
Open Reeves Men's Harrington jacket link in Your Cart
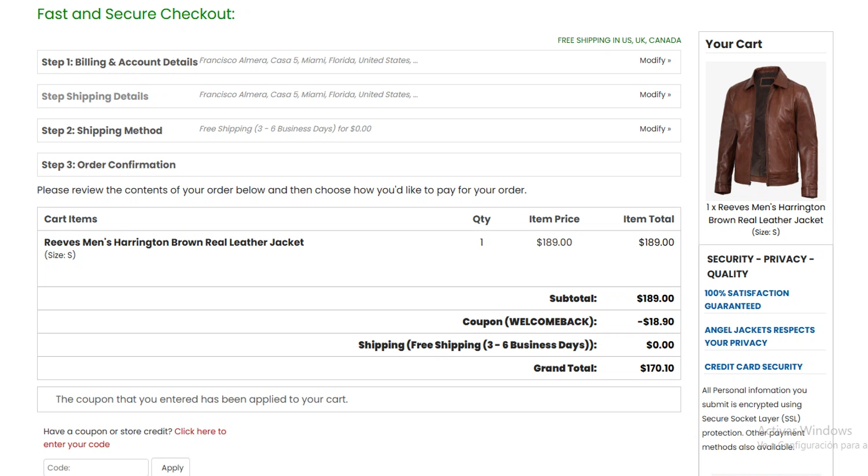pyautogui.click(x=766, y=213)
